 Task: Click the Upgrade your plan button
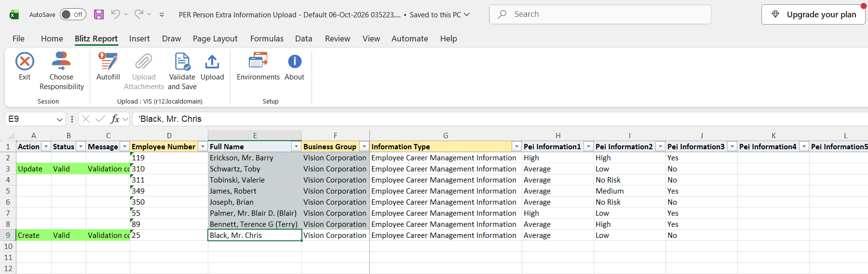coord(813,14)
